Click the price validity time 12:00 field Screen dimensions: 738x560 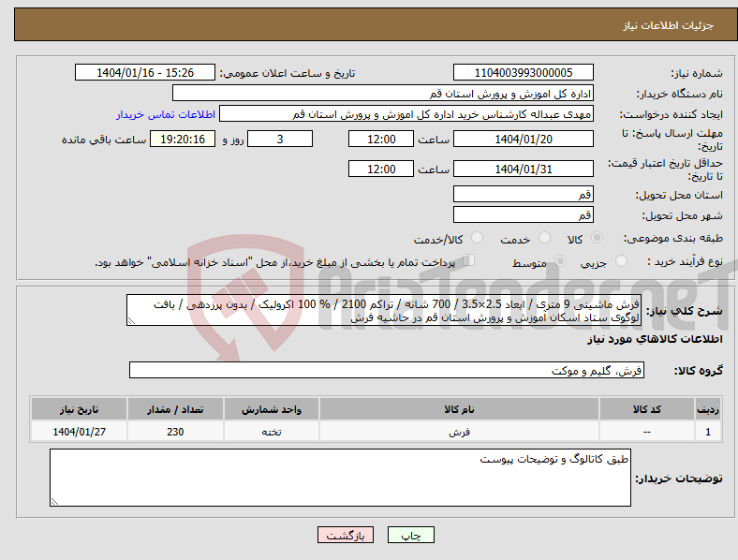click(381, 169)
